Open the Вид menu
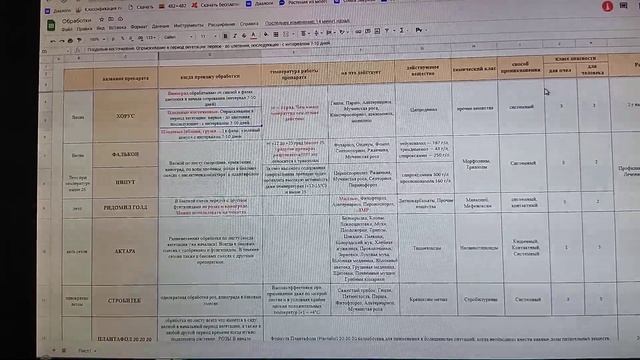This screenshot has width=640, height=360. click(x=101, y=28)
